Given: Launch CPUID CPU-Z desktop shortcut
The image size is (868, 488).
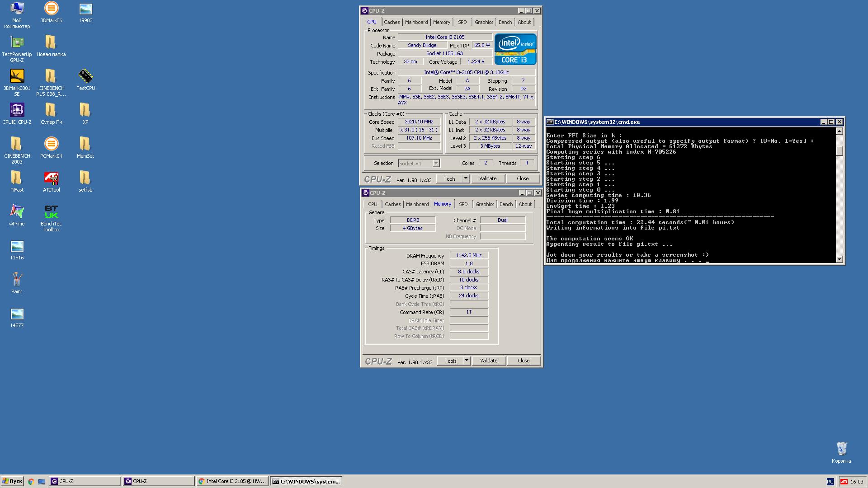Looking at the screenshot, I should (x=17, y=114).
